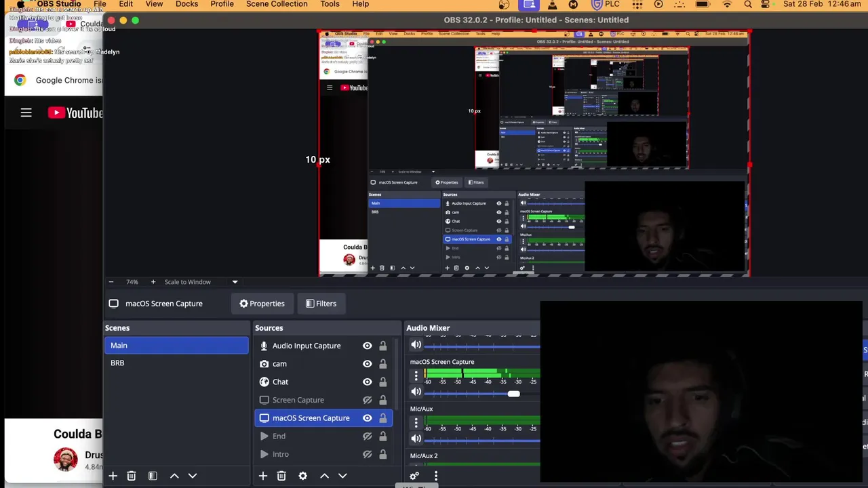This screenshot has width=868, height=488.
Task: Open Mic/Aux audio options three dots
Action: pos(416,422)
